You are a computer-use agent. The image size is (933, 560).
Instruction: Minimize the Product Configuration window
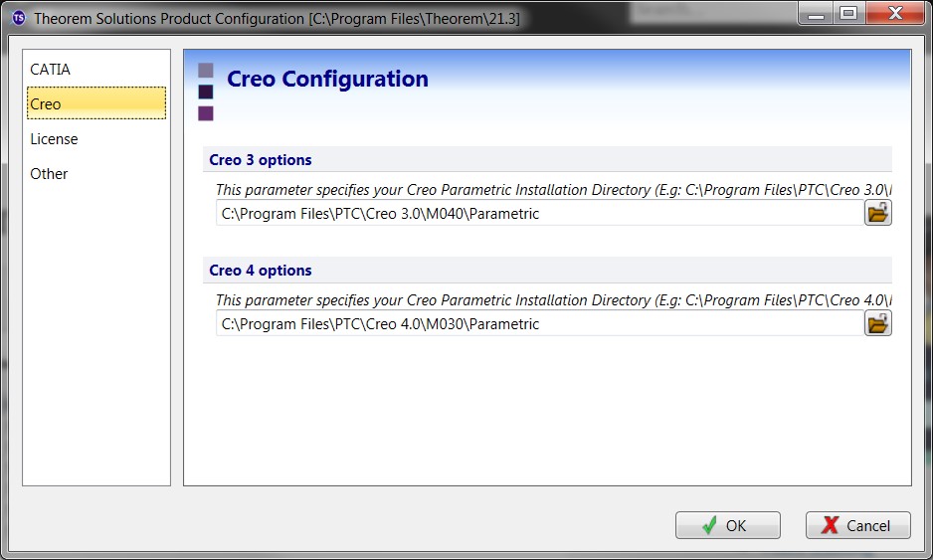[820, 13]
